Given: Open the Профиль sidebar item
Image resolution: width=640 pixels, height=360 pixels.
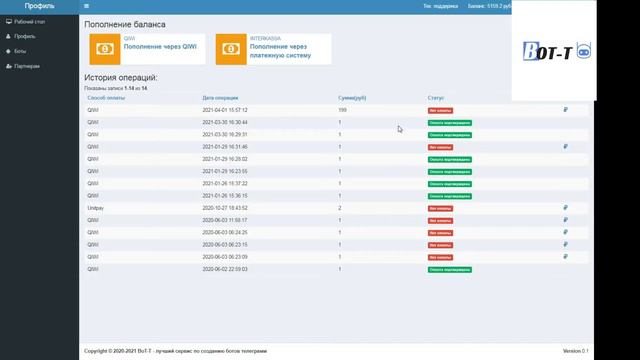Looking at the screenshot, I should (24, 36).
